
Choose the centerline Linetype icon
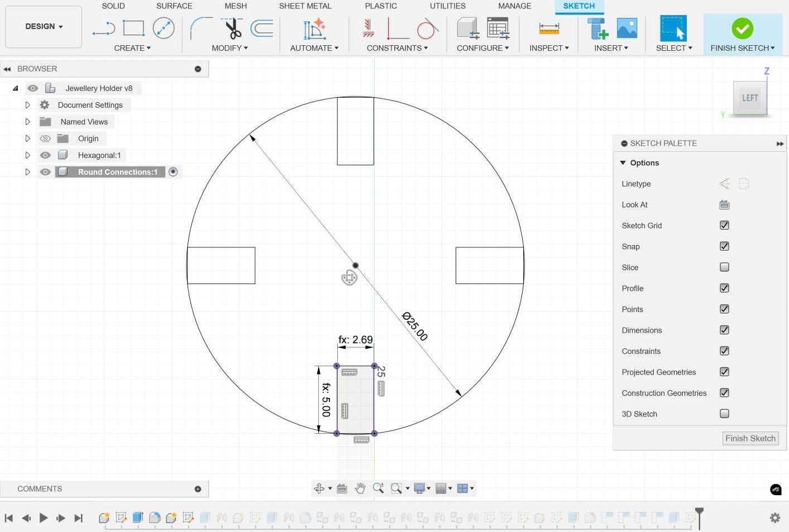pyautogui.click(x=744, y=184)
